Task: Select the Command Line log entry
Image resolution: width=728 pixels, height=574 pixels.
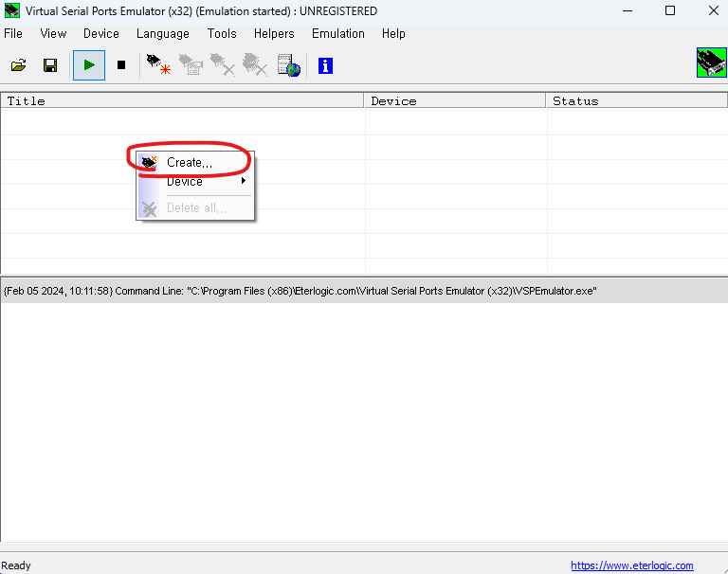Action: click(x=364, y=291)
